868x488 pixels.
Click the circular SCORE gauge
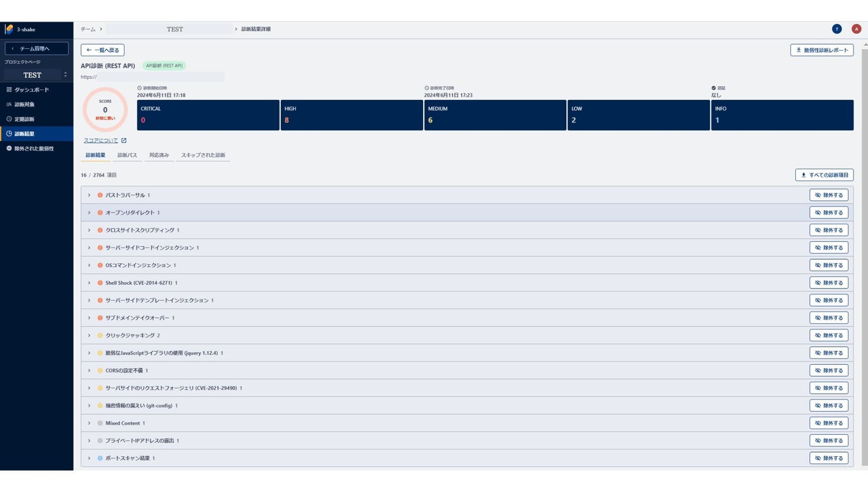point(105,110)
